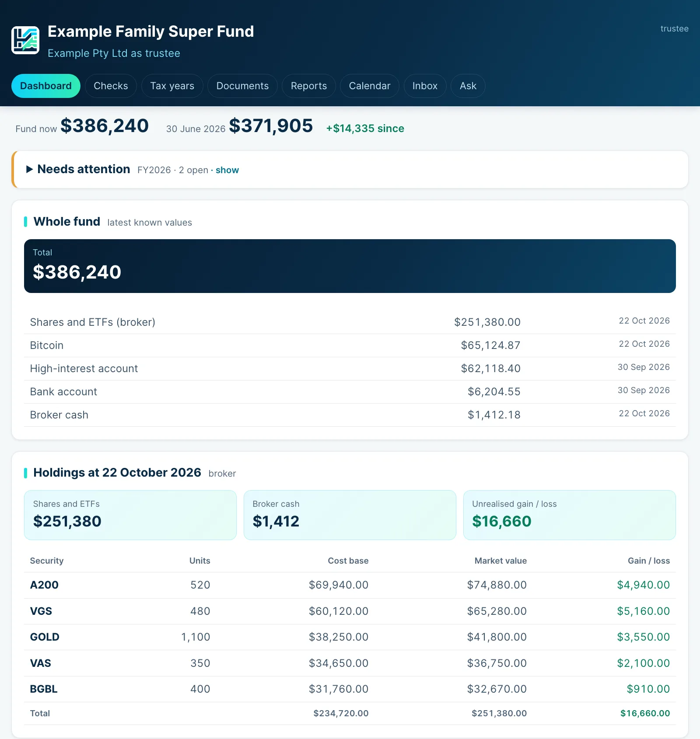
Task: Expand the Needs attention disclosure triangle
Action: coord(30,169)
